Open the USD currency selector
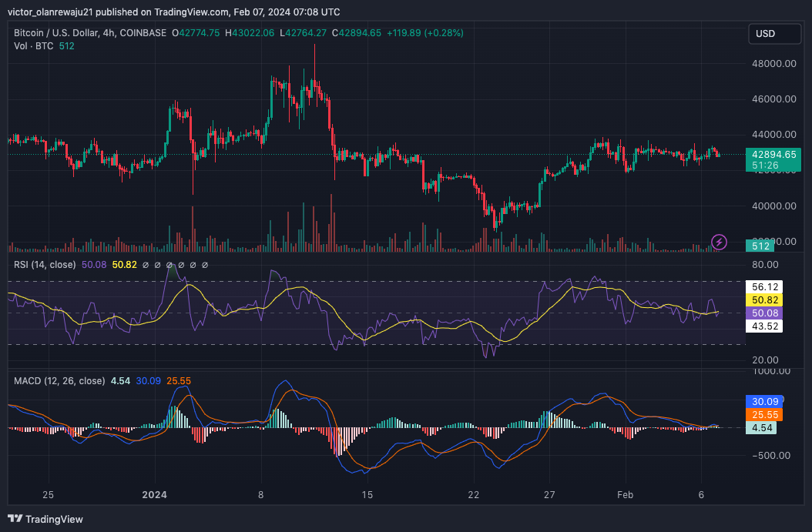 point(775,34)
